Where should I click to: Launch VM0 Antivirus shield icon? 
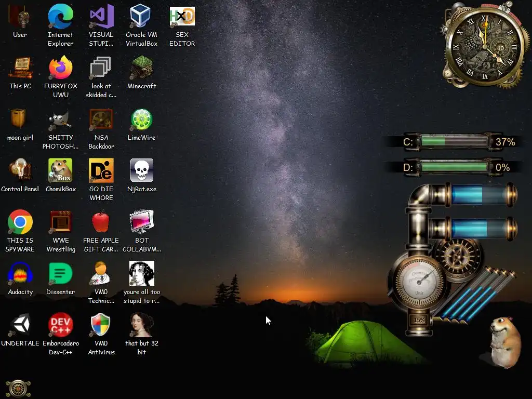point(101,324)
